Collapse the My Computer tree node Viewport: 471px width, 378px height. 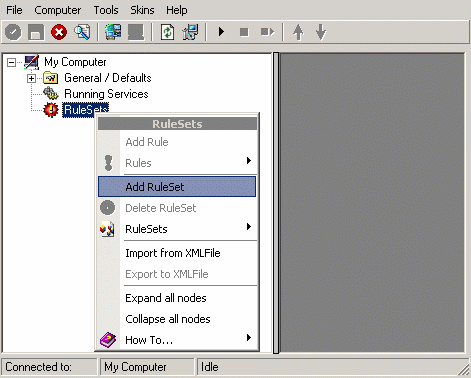(x=11, y=62)
